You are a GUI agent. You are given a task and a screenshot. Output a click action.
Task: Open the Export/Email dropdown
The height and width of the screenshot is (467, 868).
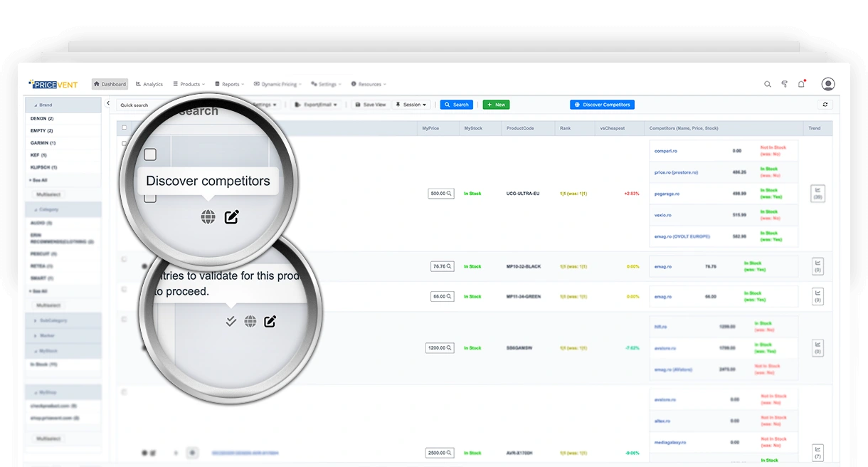tap(316, 105)
